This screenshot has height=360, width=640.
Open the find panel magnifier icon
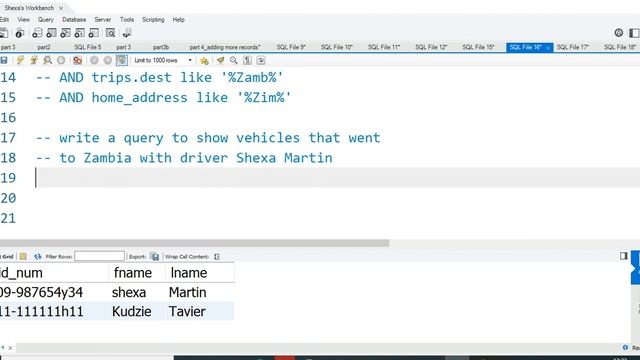click(x=233, y=60)
